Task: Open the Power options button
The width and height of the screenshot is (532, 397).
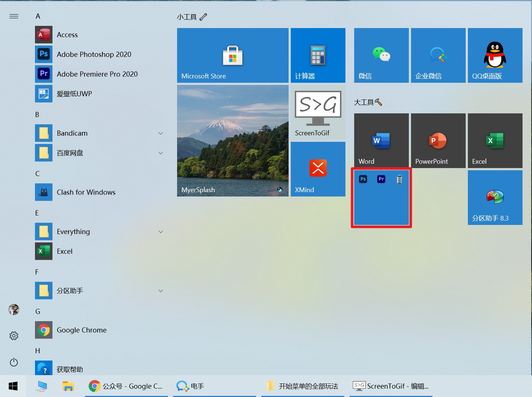Action: click(14, 362)
